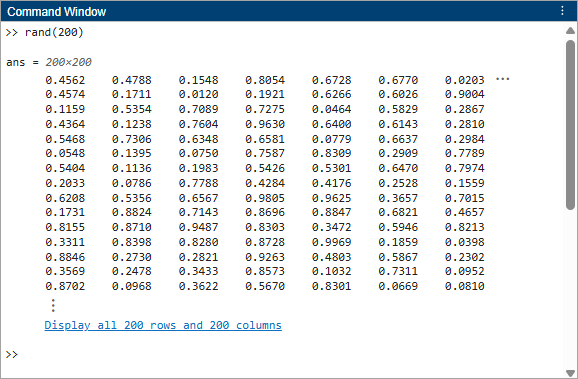Select the value 0.1731

65,212
